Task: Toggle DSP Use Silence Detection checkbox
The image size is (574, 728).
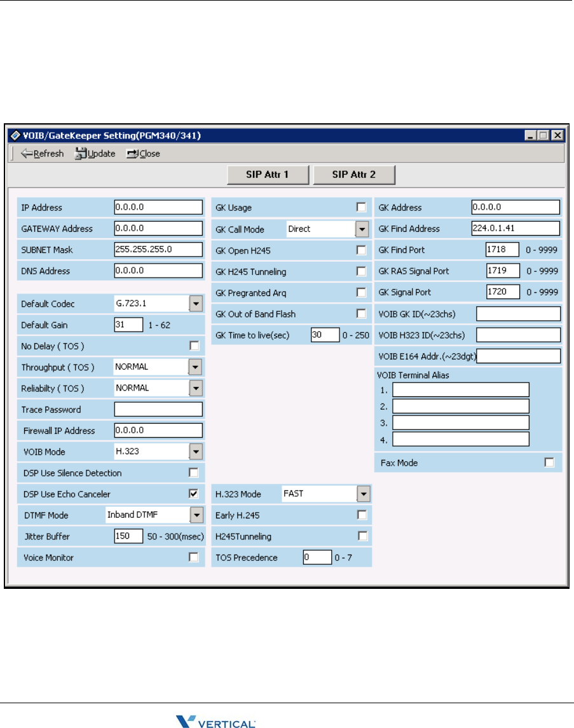Action: [194, 472]
